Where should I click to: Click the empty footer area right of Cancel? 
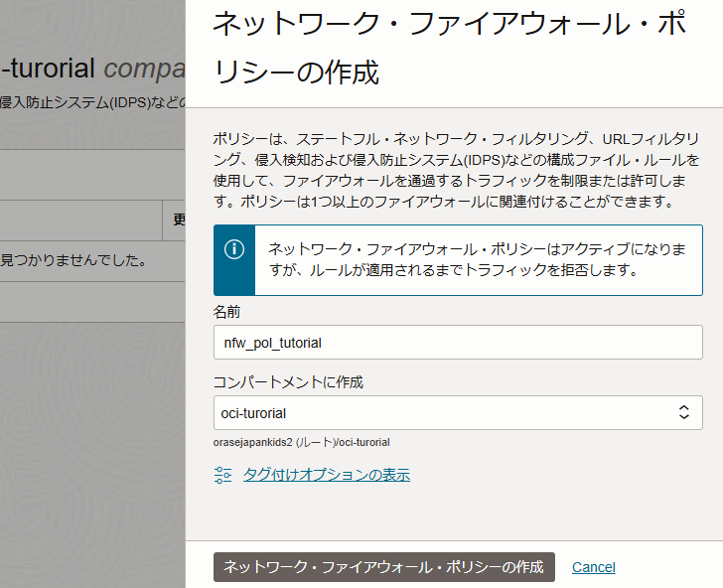point(670,567)
